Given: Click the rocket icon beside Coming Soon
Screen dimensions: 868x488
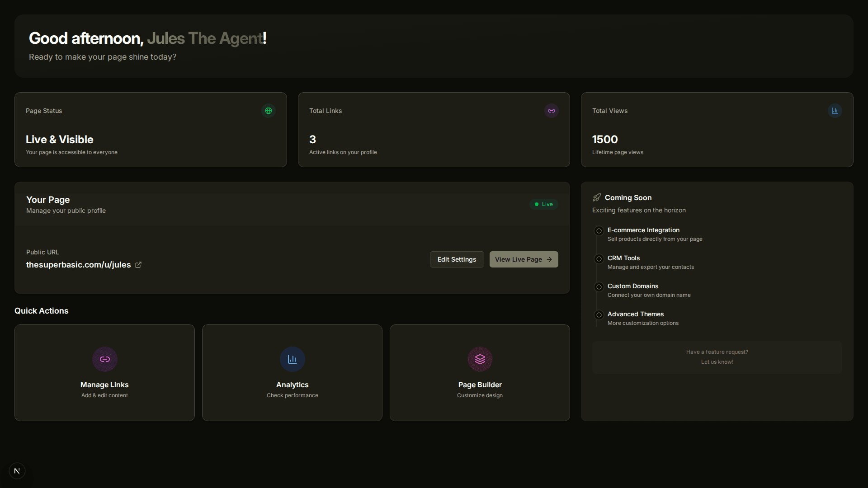Looking at the screenshot, I should pos(597,197).
